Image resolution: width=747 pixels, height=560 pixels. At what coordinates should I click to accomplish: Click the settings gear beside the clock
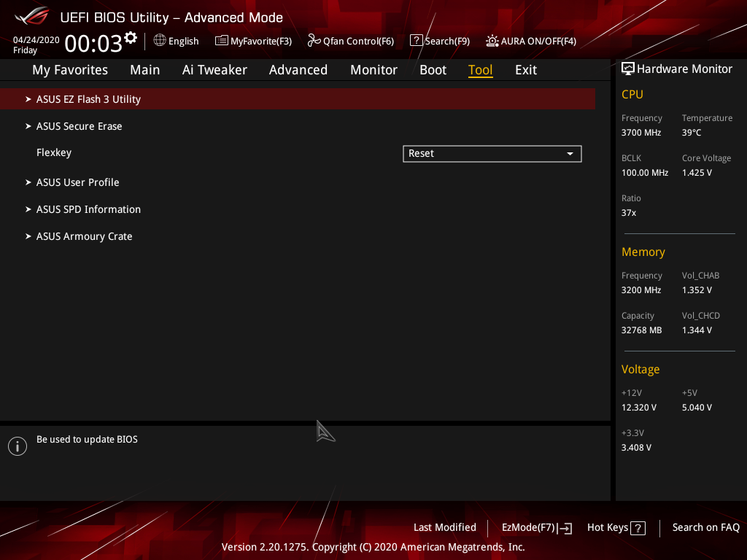coord(130,38)
